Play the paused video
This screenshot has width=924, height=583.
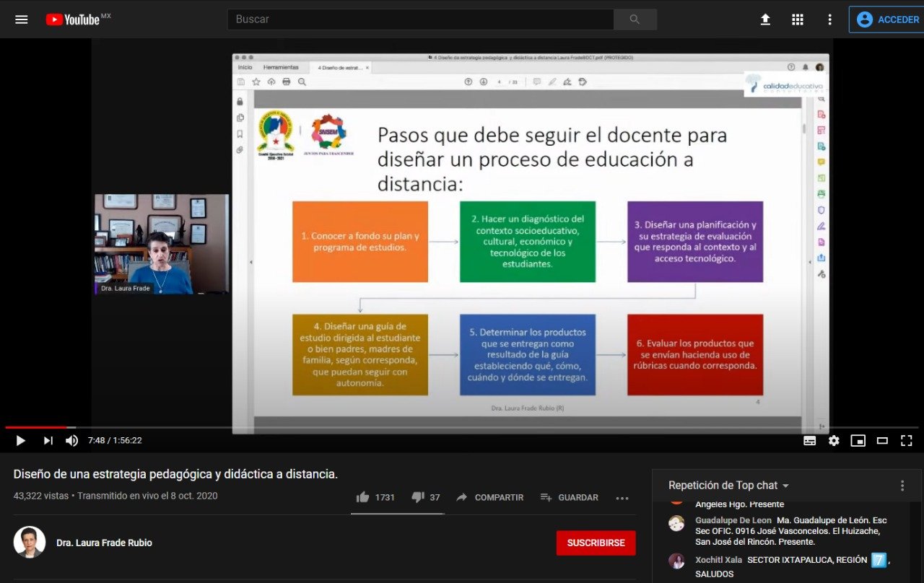click(x=20, y=440)
